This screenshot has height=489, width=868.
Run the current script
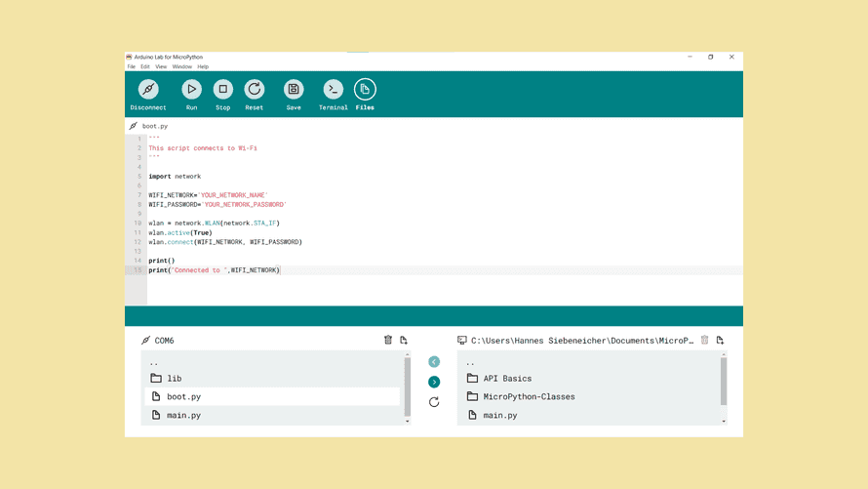point(192,90)
